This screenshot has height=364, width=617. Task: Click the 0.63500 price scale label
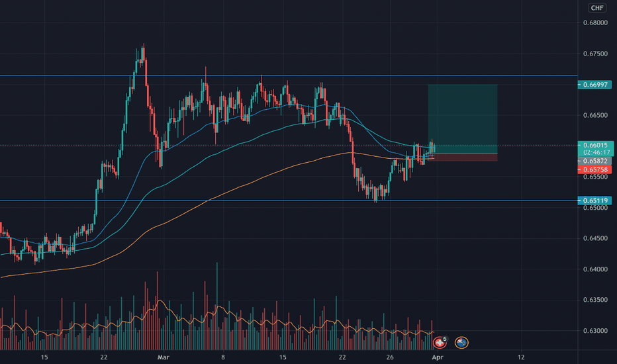click(595, 300)
